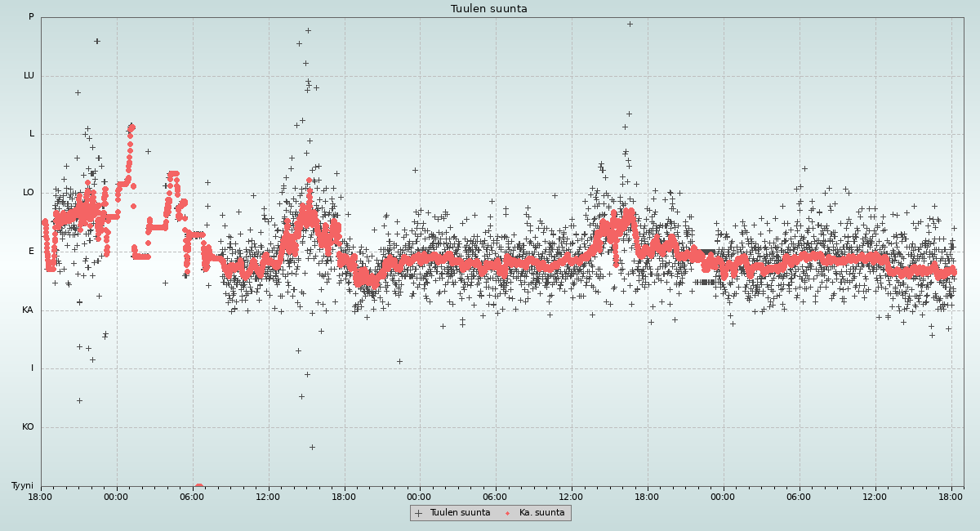Click the red dot icon in legend
Viewport: 980px width, 531px height.
[507, 513]
